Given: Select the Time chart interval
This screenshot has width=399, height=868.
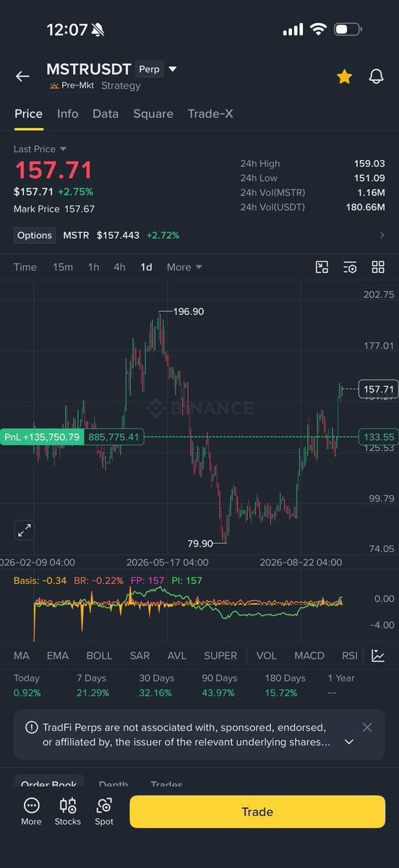Looking at the screenshot, I should point(25,267).
